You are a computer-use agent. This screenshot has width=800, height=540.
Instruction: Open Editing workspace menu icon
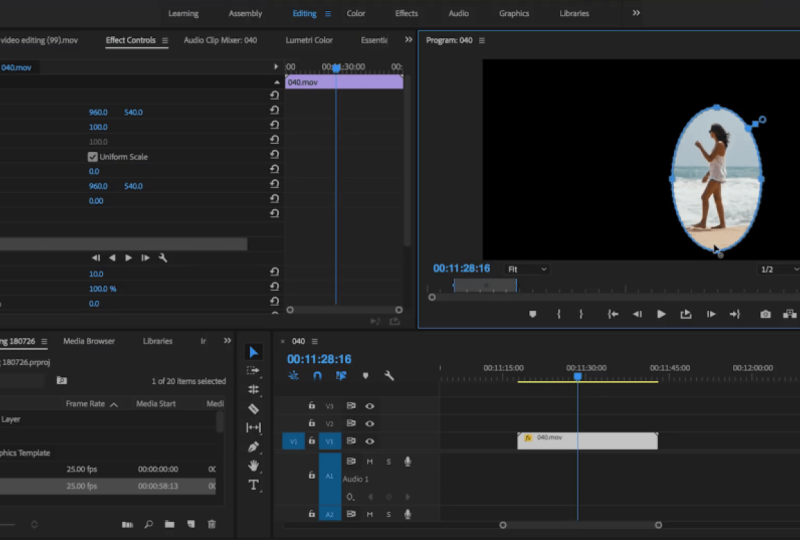click(x=328, y=14)
